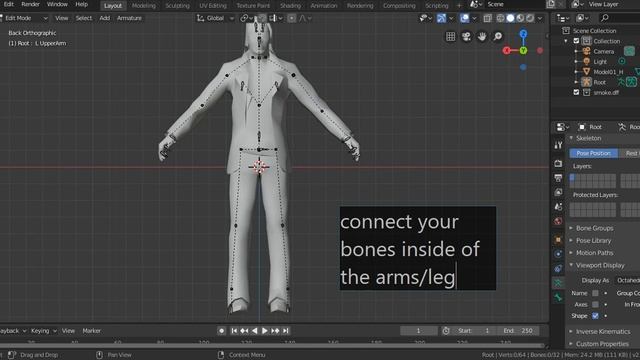Switch to the Shading workspace tab
The image size is (640, 360).
pos(291,6)
